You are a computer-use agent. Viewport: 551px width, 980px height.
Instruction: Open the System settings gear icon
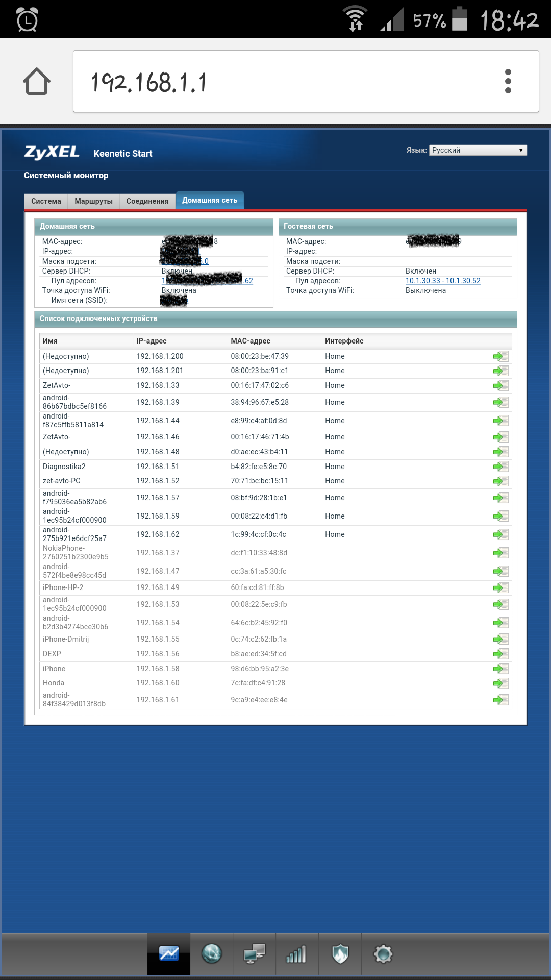point(383,953)
